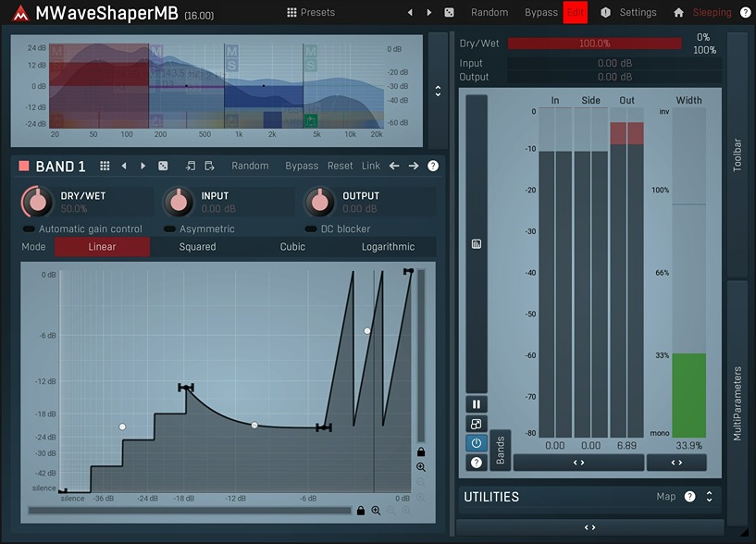The width and height of the screenshot is (756, 544).
Task: Click the collapse chevron on the analyzer panel edge
Action: 438,90
